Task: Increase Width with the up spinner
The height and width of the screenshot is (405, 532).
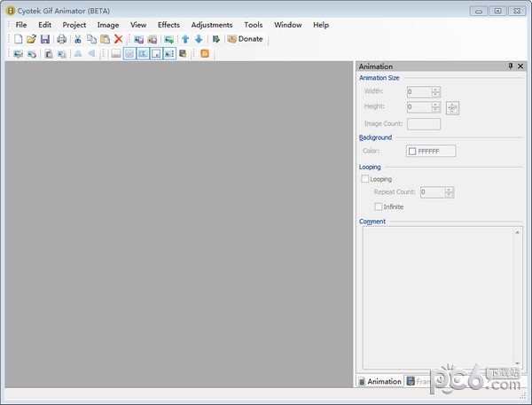Action: click(x=436, y=90)
